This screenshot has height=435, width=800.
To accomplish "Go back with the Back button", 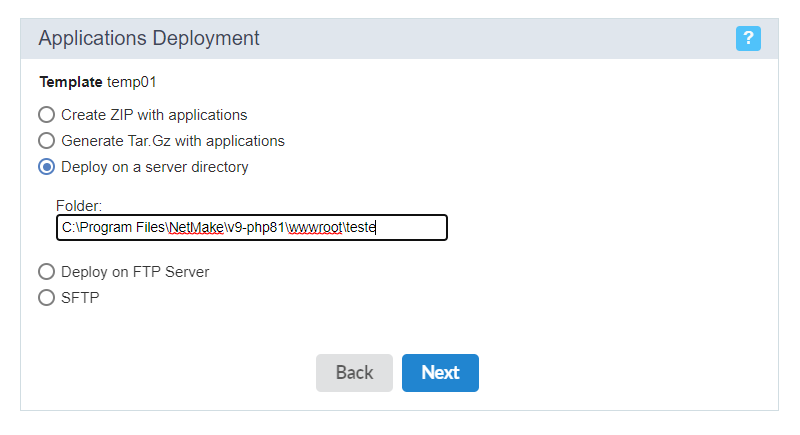I will pyautogui.click(x=354, y=373).
